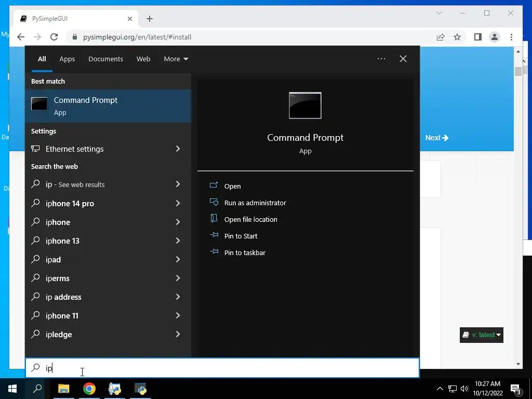Viewport: 532px width, 399px height.
Task: Choose Pin to Start
Action: 241,236
